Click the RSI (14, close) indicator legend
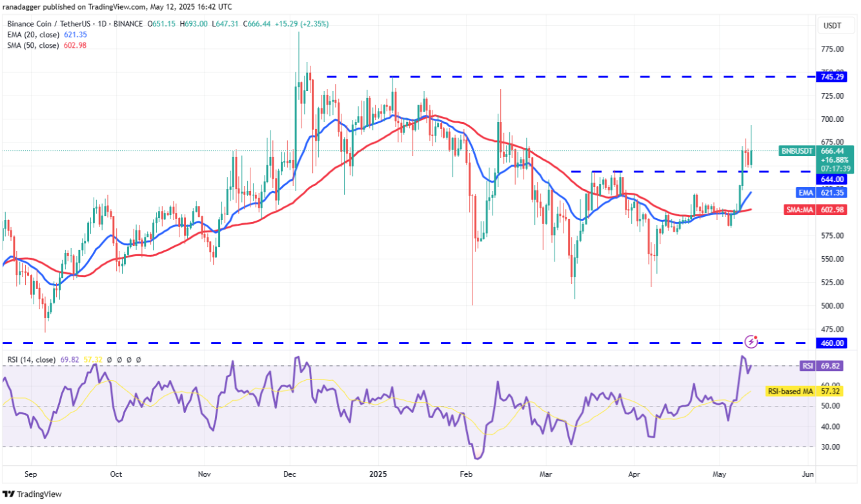Image resolution: width=861 pixels, height=504 pixels. coord(29,359)
